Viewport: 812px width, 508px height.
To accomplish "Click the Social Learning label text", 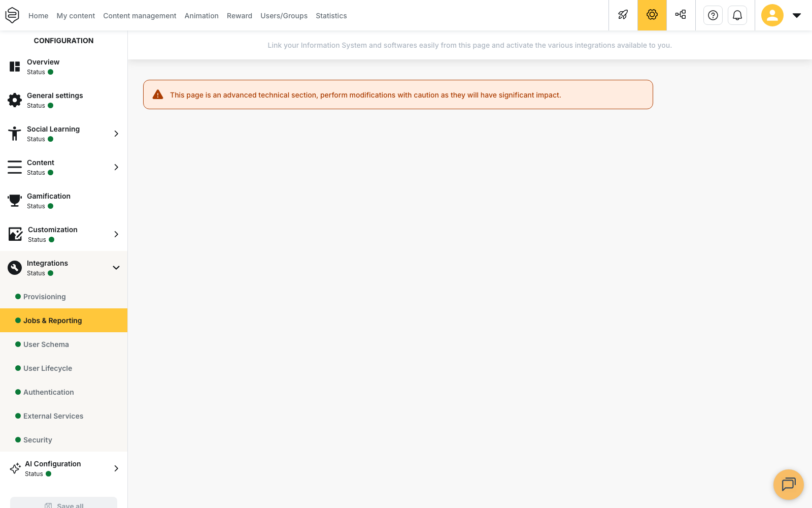I will 53,129.
